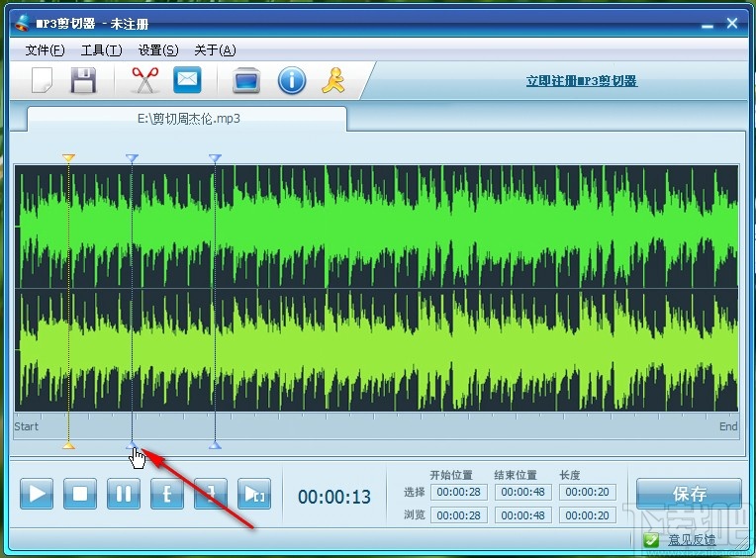Click the 浏览 长度 field 00:00:20

point(587,515)
